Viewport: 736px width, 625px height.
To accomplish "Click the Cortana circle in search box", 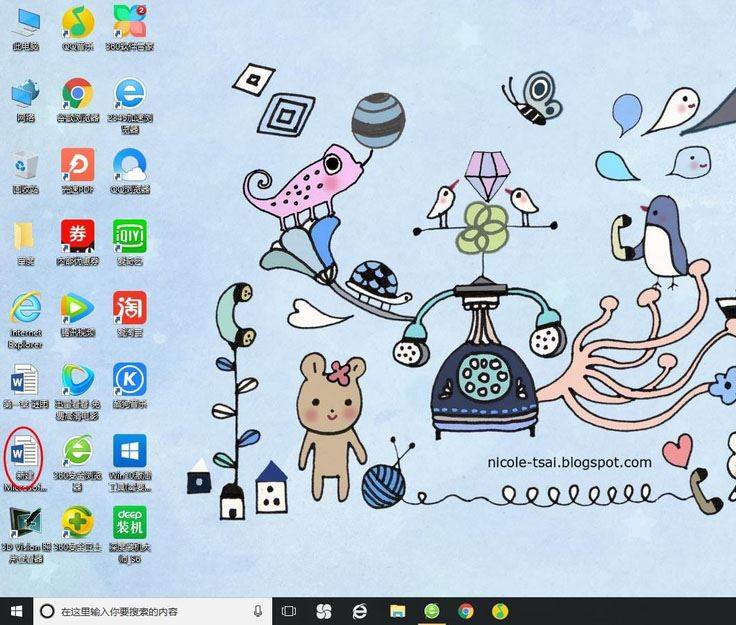I will [47, 611].
